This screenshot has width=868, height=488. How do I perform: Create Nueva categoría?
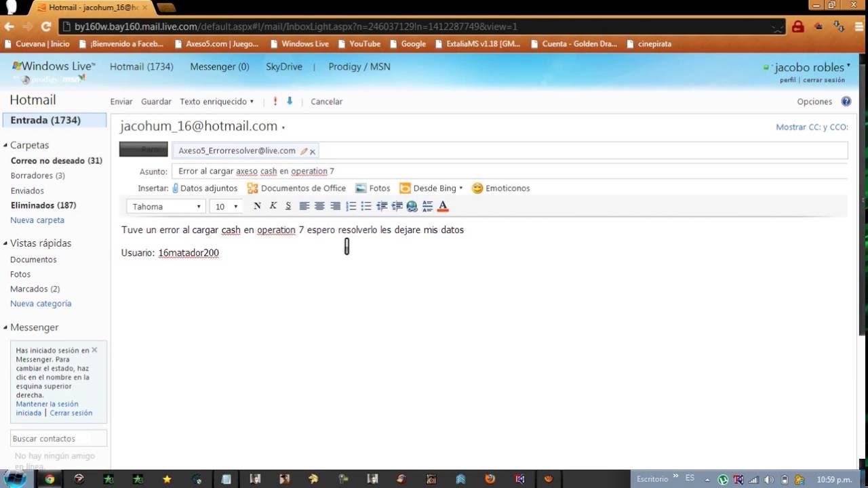click(x=41, y=304)
